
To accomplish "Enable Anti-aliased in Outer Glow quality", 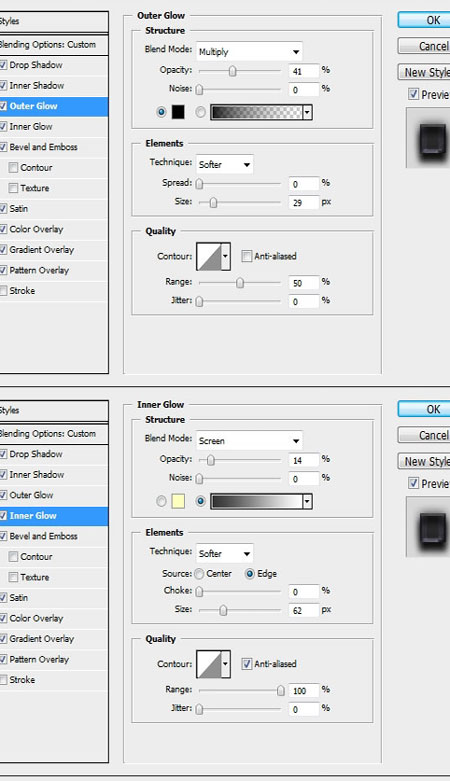I will click(247, 256).
